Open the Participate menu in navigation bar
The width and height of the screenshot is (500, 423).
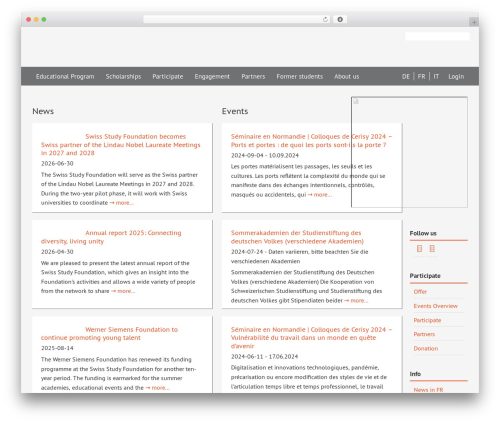pos(168,77)
